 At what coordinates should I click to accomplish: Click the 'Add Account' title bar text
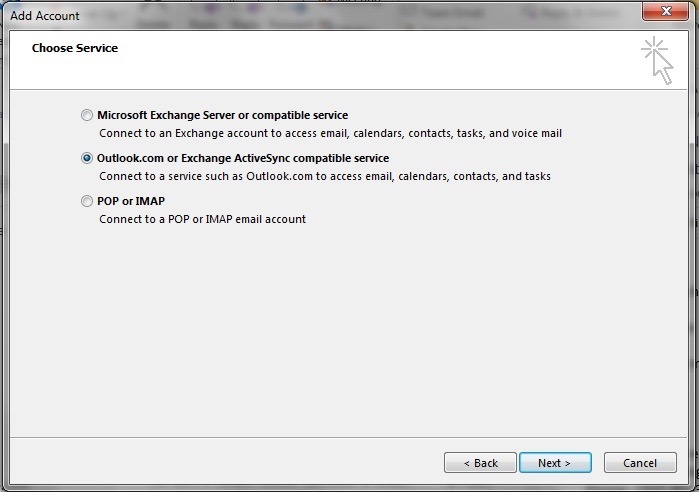point(45,16)
